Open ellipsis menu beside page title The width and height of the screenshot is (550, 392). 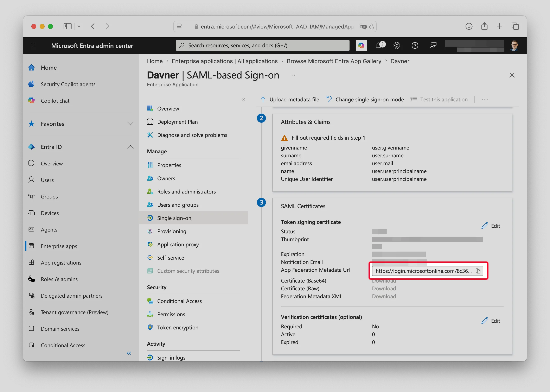pos(293,75)
